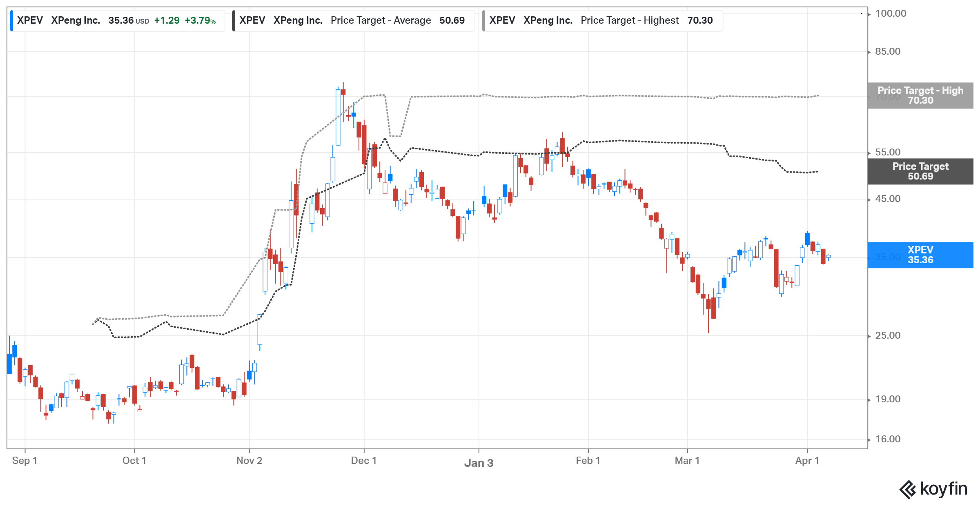
Task: Click the Price Target - High 70.30 axis tag
Action: pyautogui.click(x=920, y=95)
